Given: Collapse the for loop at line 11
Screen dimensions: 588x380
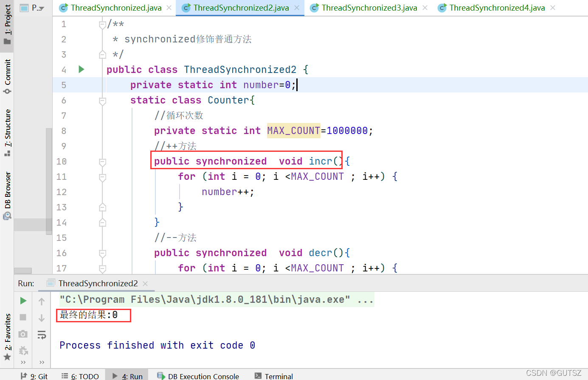Looking at the screenshot, I should 102,177.
